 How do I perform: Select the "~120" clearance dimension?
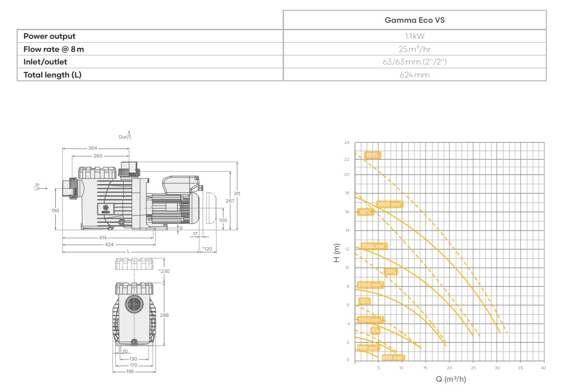(x=207, y=249)
